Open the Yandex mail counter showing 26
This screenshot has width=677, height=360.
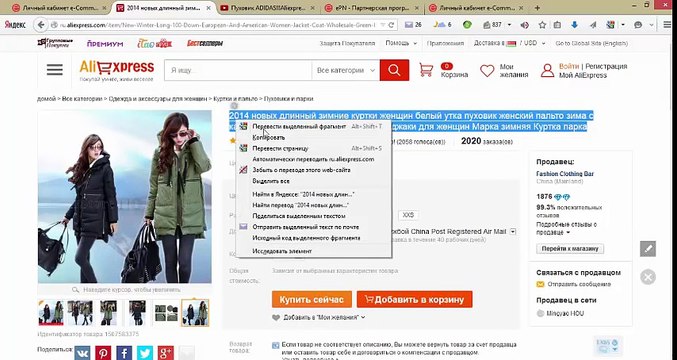pos(413,25)
